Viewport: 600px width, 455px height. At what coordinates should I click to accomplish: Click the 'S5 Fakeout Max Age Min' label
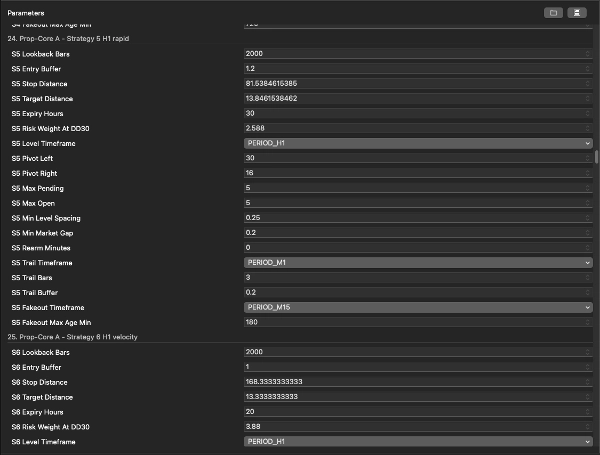tap(51, 323)
